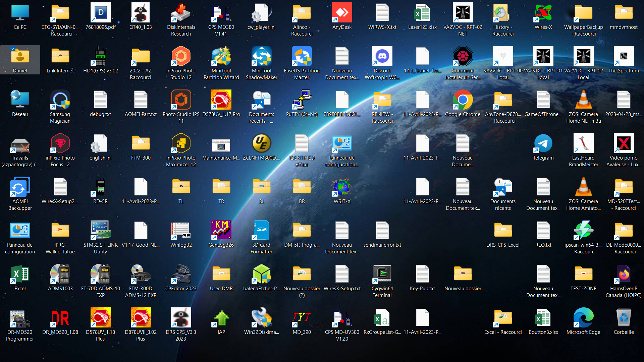
Task: Select the Cygwin64 Terminal icon
Action: (x=382, y=274)
